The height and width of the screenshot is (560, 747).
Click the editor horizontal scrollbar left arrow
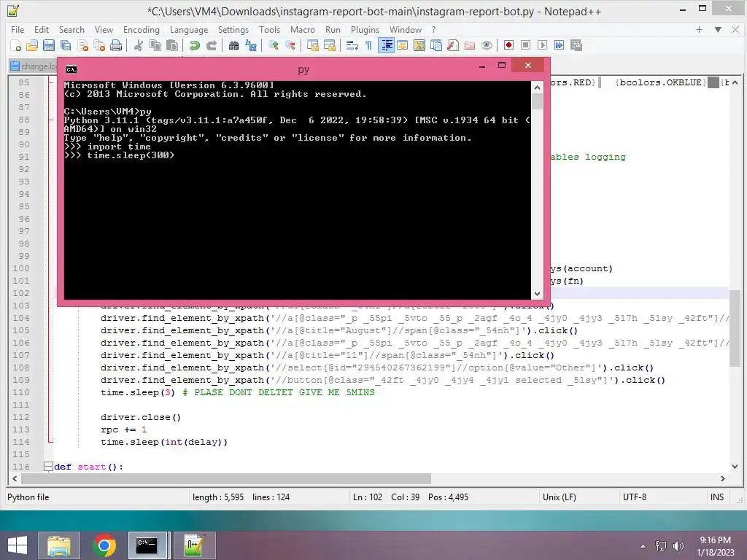pyautogui.click(x=15, y=478)
